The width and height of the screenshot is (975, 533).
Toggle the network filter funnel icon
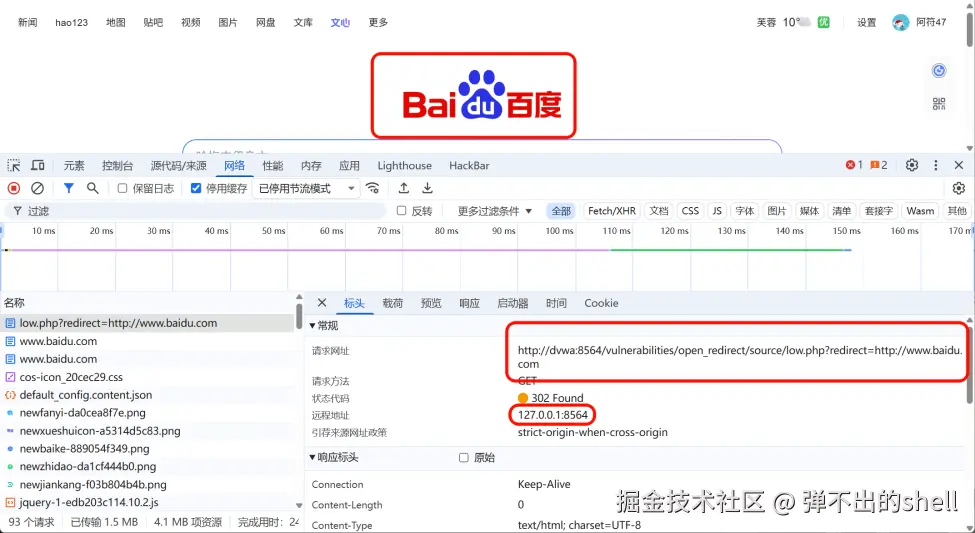(x=69, y=188)
